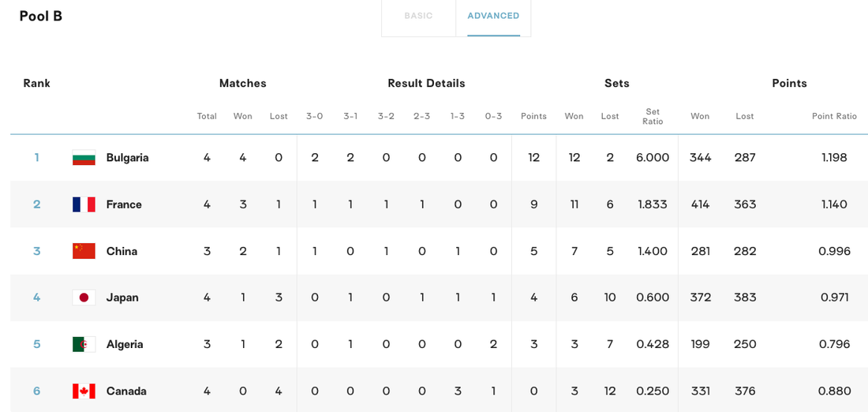
Task: Open the Algeria team name link
Action: [x=125, y=344]
